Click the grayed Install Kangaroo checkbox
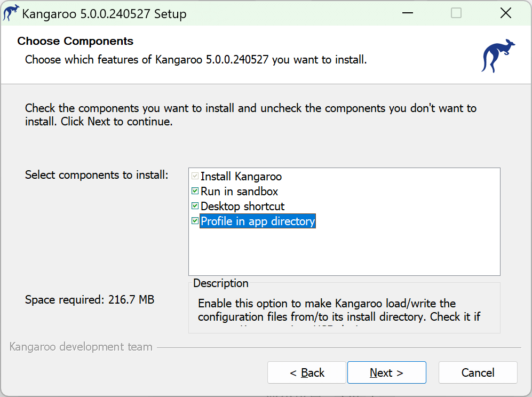This screenshot has height=397, width=532. click(195, 176)
